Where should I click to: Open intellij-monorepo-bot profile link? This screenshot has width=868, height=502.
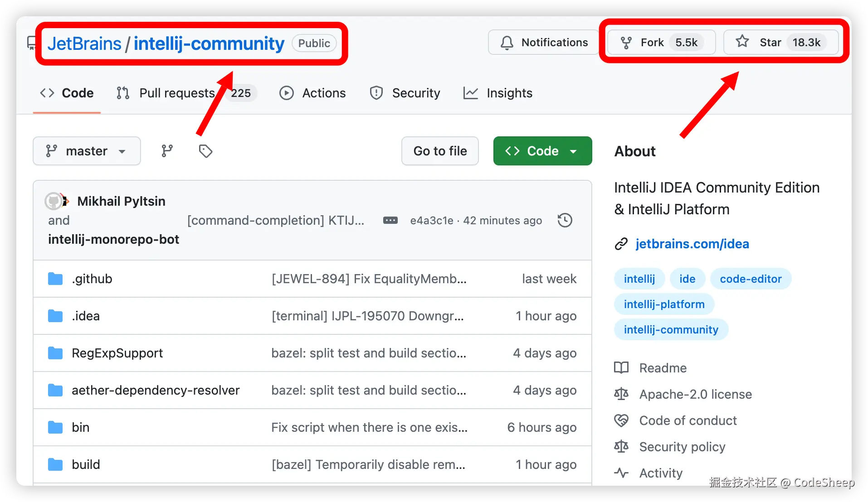point(113,239)
